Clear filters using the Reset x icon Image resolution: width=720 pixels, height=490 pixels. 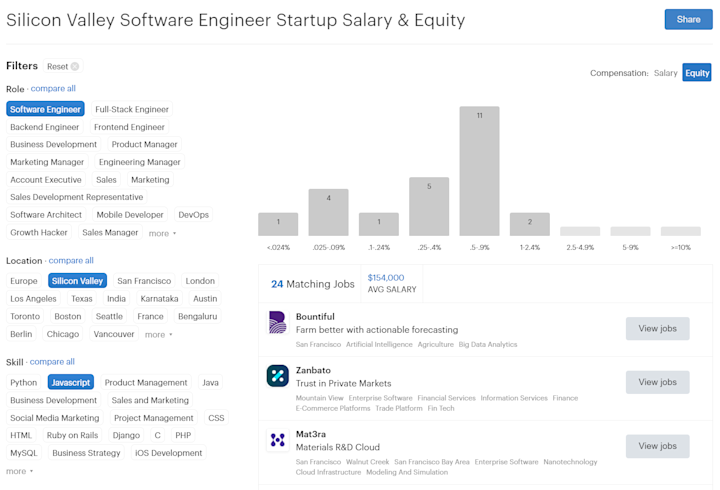[x=74, y=67]
